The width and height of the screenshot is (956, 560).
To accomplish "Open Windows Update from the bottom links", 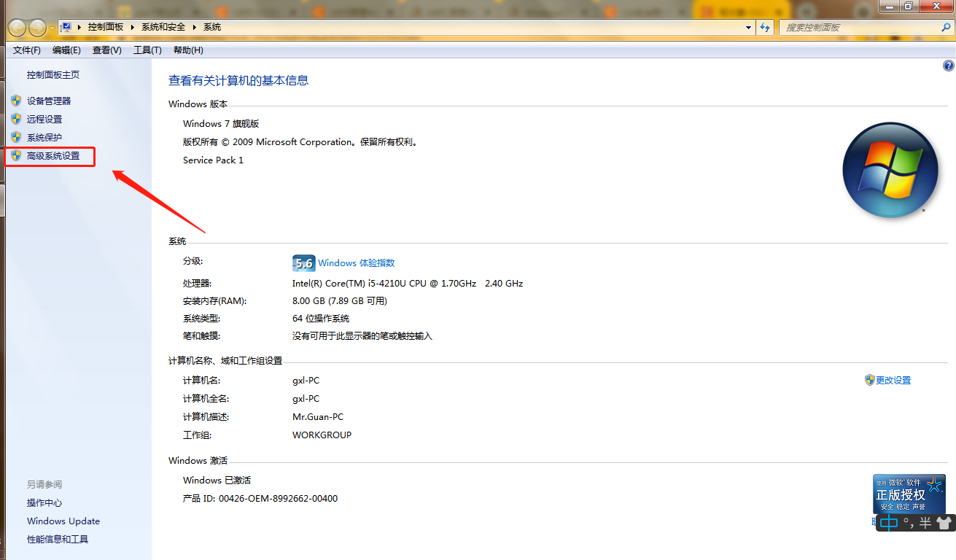I will (x=63, y=521).
